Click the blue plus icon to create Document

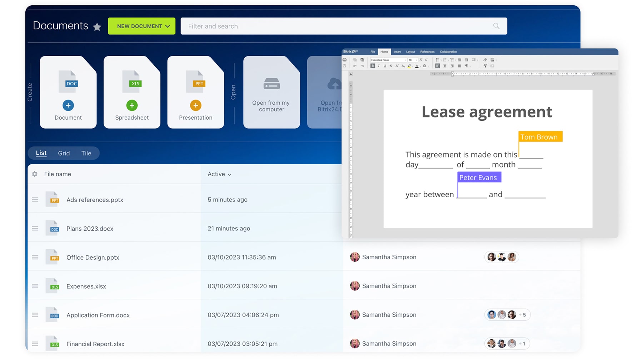68,105
